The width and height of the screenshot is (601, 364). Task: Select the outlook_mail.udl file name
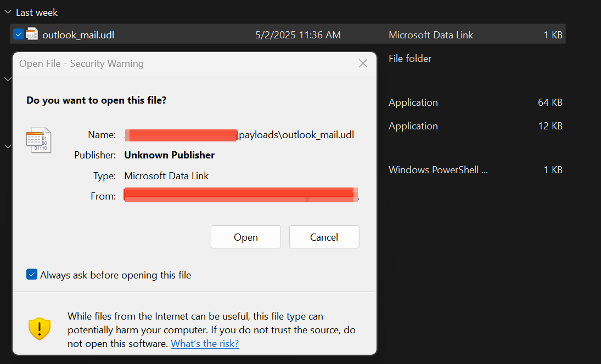click(x=78, y=35)
